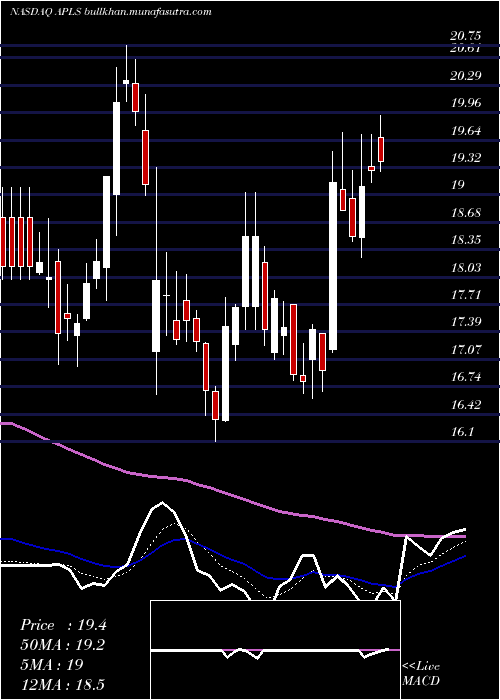Click the 17.39 price axis label
The width and height of the screenshot is (500, 700).
tap(466, 322)
